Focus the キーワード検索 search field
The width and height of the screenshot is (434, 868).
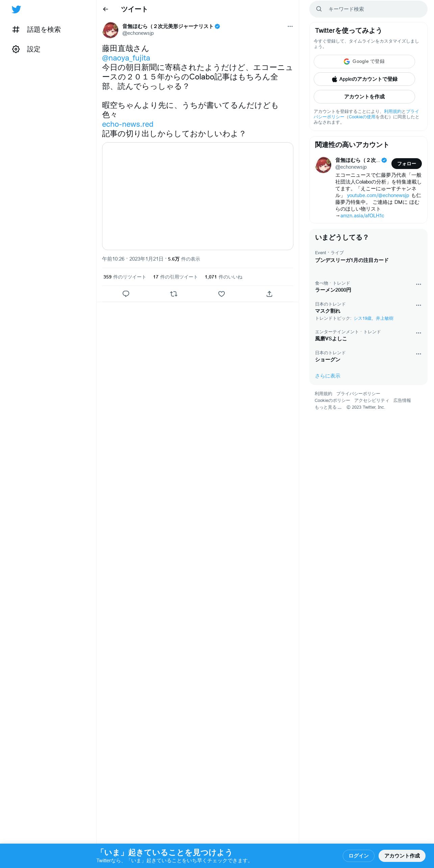click(368, 9)
